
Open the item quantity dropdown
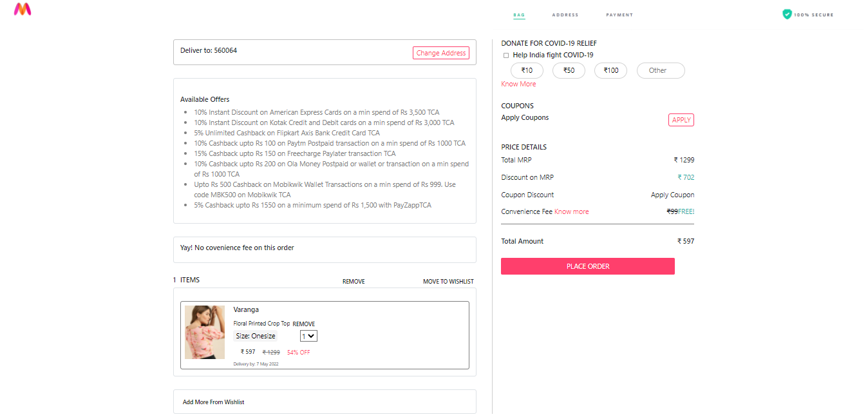(x=308, y=336)
